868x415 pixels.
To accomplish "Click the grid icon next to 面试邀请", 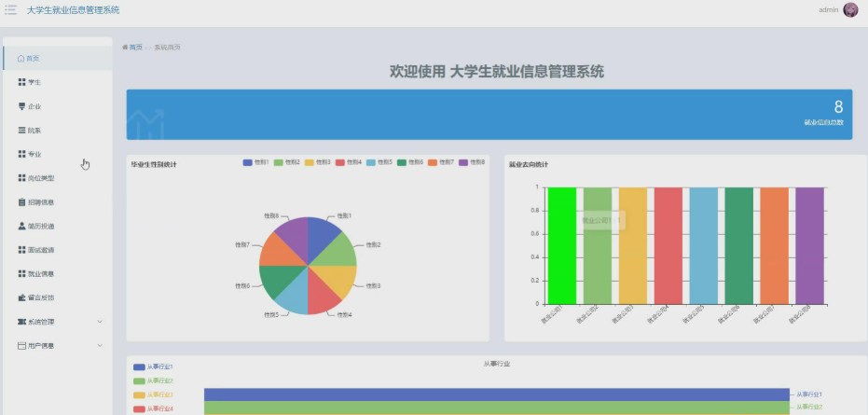I will (21, 250).
